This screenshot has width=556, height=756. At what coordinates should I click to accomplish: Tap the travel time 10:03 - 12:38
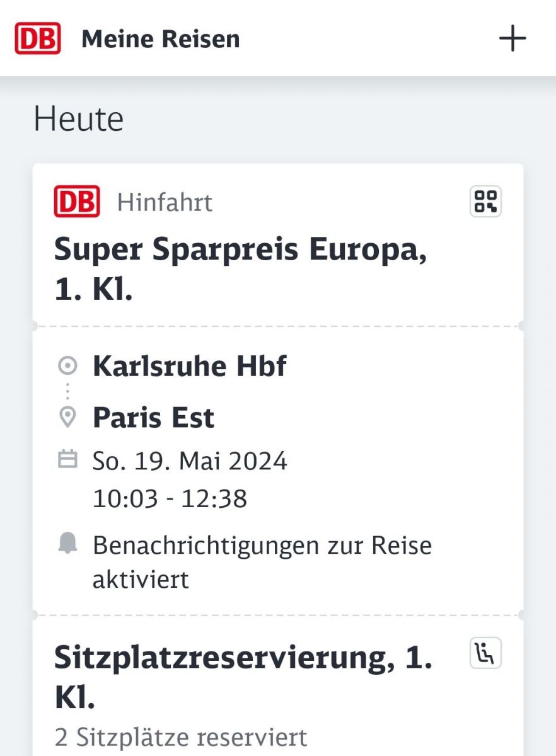[170, 499]
